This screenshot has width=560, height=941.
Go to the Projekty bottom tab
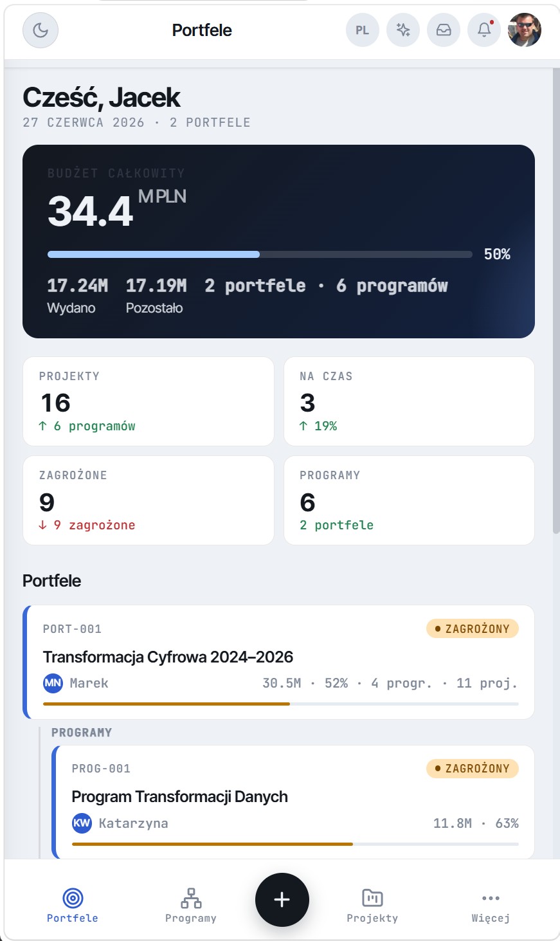[x=372, y=905]
